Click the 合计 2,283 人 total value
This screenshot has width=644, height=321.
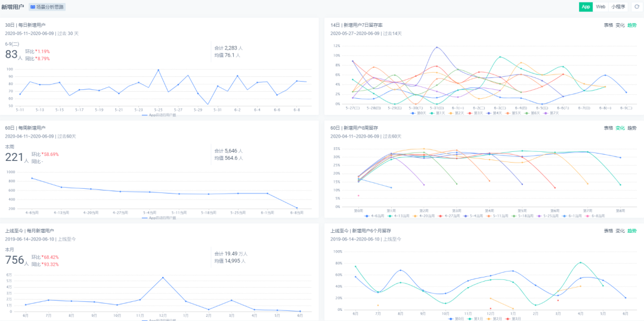point(228,48)
